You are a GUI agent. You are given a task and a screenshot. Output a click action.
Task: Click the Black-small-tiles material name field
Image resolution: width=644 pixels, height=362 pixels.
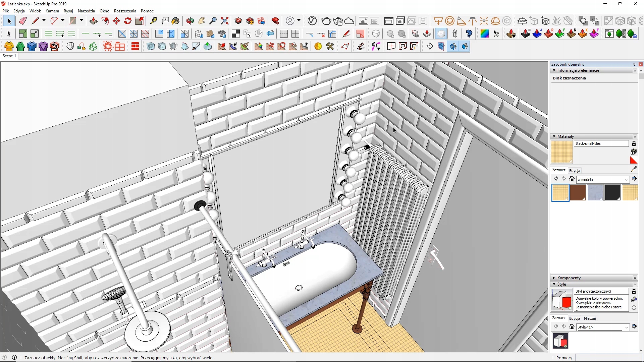point(601,143)
